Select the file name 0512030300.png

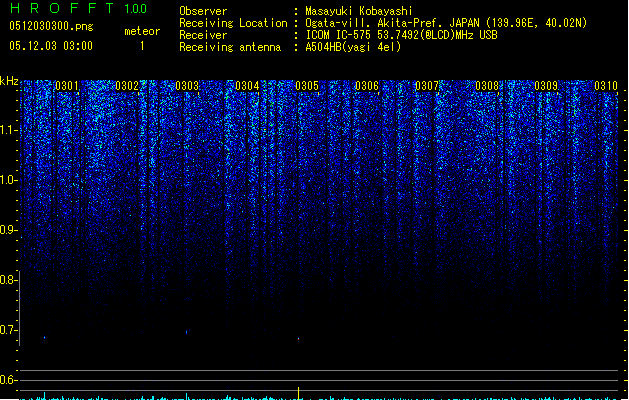point(51,27)
